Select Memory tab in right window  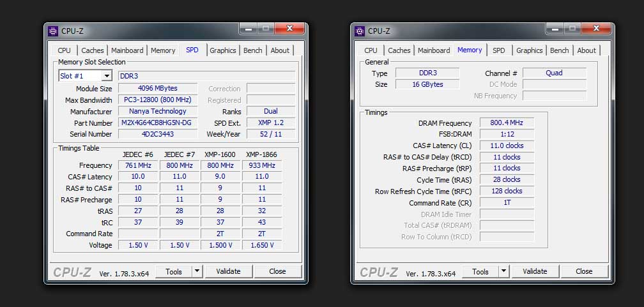pyautogui.click(x=470, y=50)
